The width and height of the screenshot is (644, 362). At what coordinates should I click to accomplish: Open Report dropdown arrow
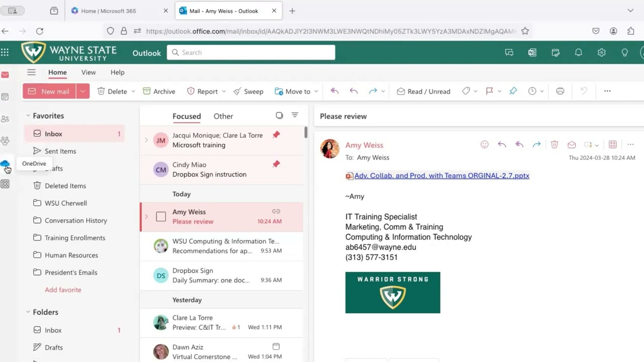[223, 92]
